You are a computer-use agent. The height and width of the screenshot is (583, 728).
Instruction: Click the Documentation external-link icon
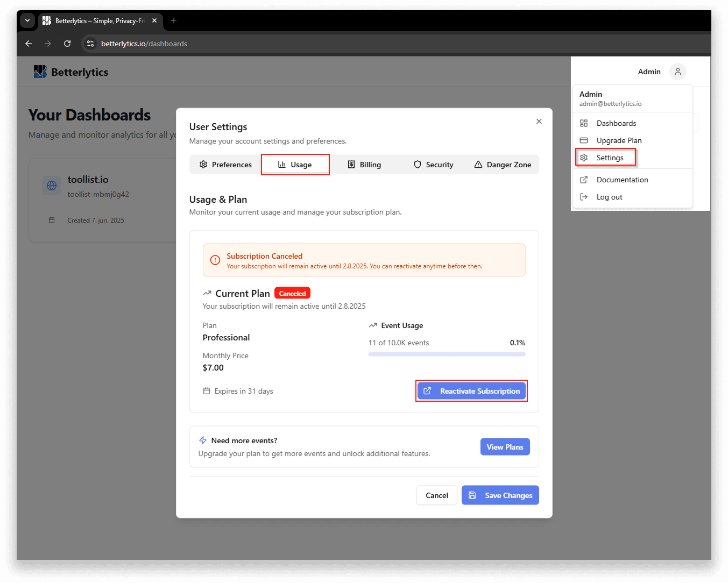click(584, 180)
